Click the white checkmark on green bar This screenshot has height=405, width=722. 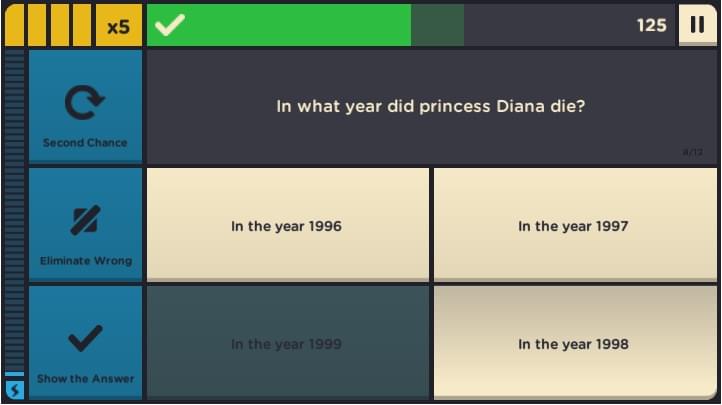[170, 25]
